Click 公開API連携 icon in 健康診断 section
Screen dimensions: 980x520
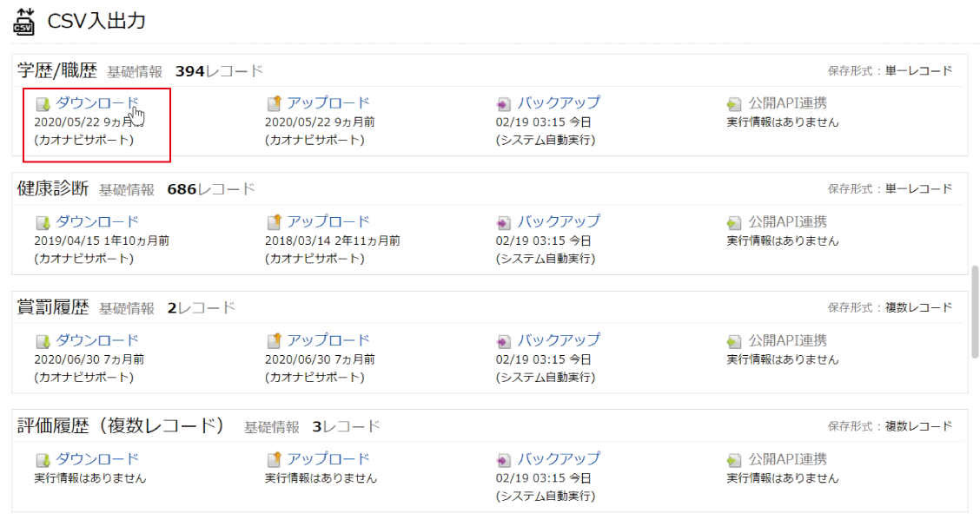(734, 222)
